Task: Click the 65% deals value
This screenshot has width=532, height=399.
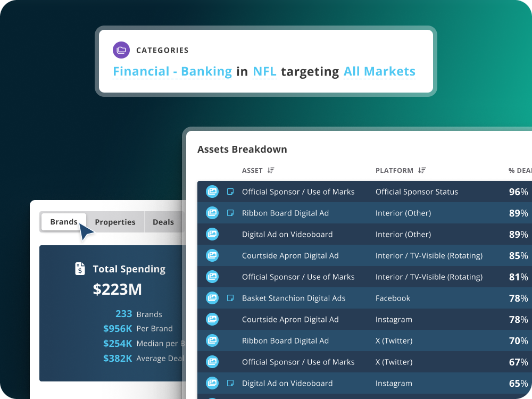Action: click(518, 383)
